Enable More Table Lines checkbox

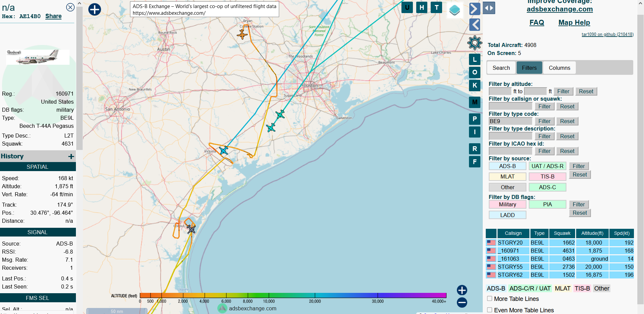click(489, 299)
